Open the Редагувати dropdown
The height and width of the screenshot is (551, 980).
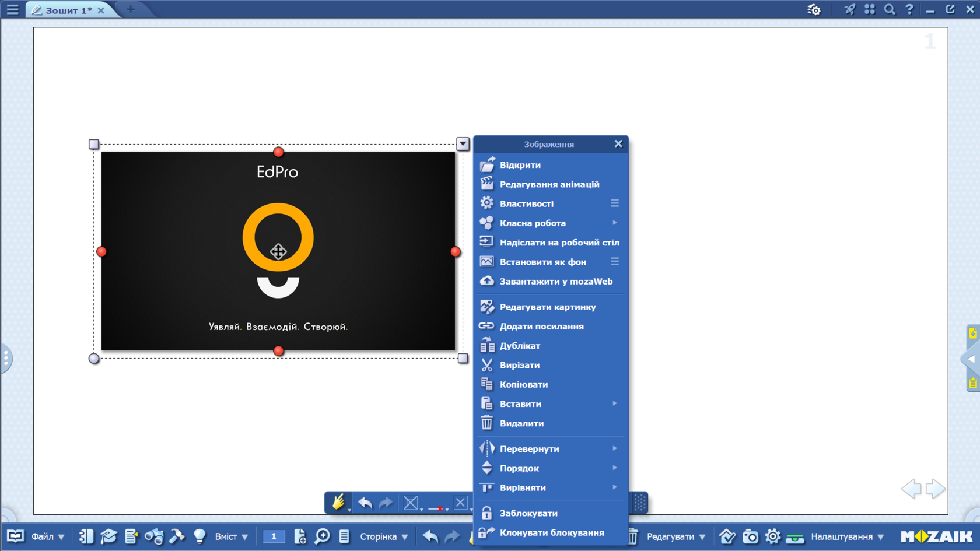click(676, 536)
